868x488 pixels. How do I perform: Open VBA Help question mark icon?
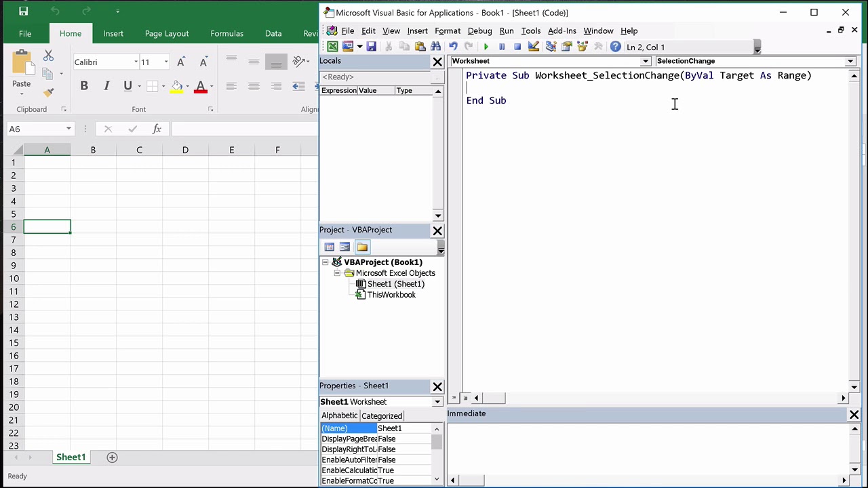coord(615,47)
